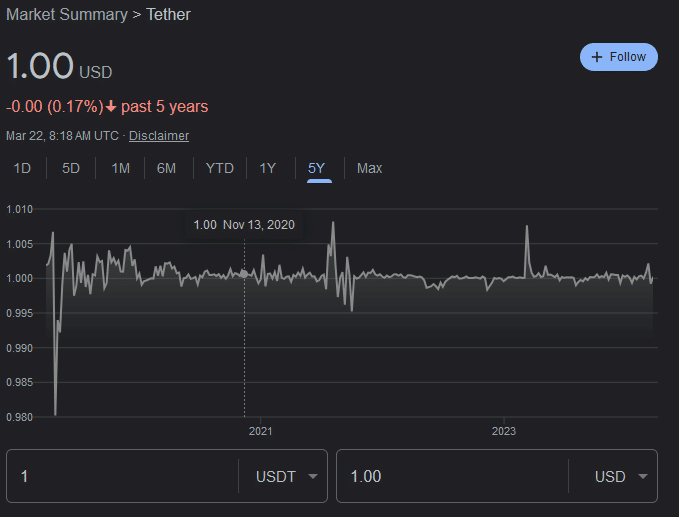Show the 1Y chart range
Image resolution: width=679 pixels, height=517 pixels.
tap(268, 168)
